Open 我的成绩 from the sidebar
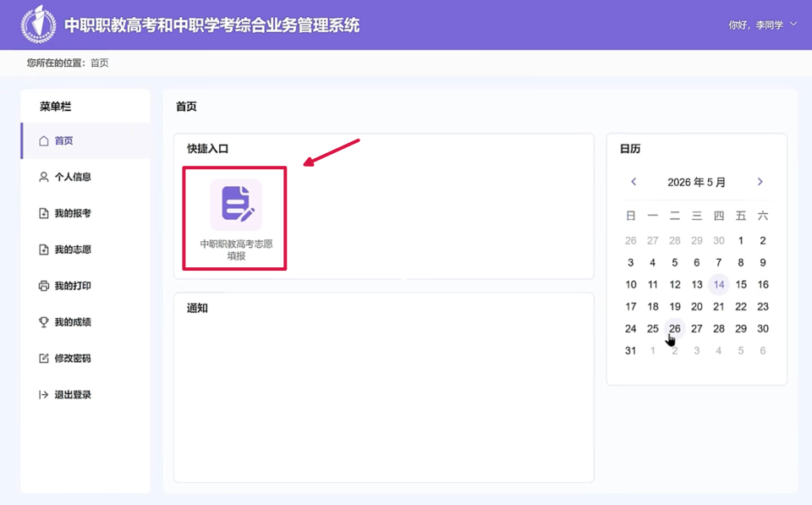Screen dimensions: 812x505 tap(85, 322)
